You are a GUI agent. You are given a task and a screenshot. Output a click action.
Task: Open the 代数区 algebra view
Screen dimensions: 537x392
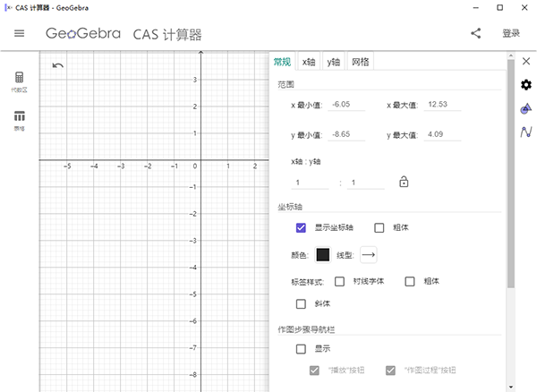19,81
